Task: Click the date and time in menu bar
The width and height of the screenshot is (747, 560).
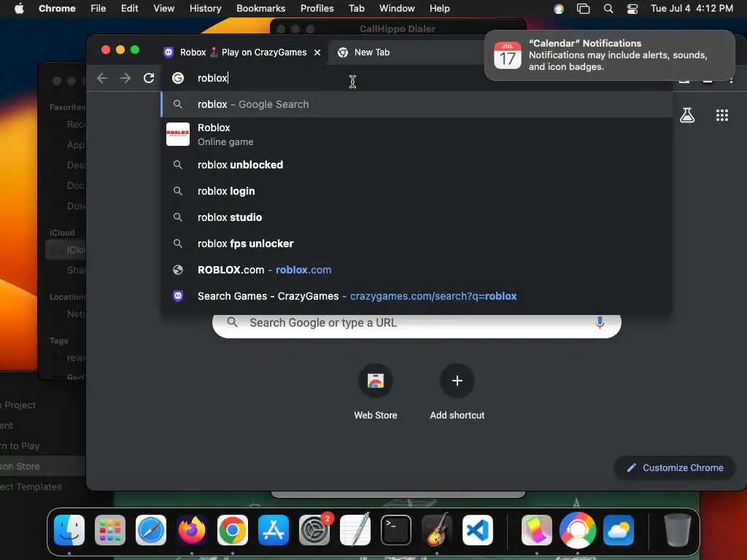Action: 692,9
